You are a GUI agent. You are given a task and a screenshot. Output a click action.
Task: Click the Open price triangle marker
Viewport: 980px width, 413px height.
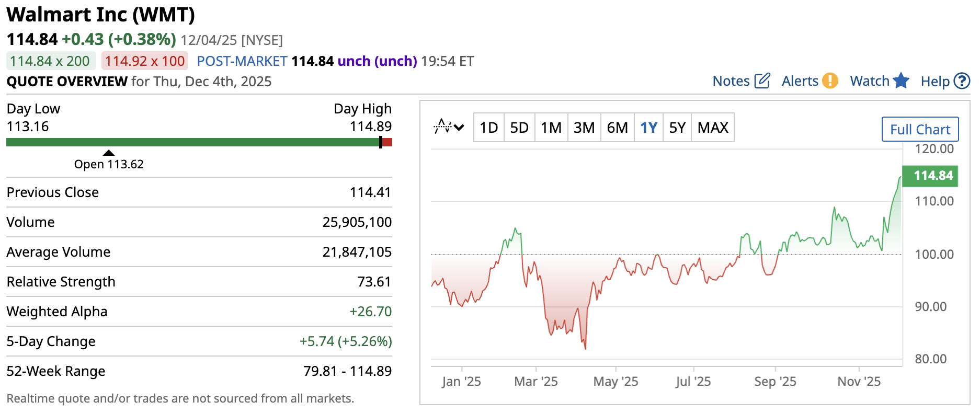click(x=108, y=153)
